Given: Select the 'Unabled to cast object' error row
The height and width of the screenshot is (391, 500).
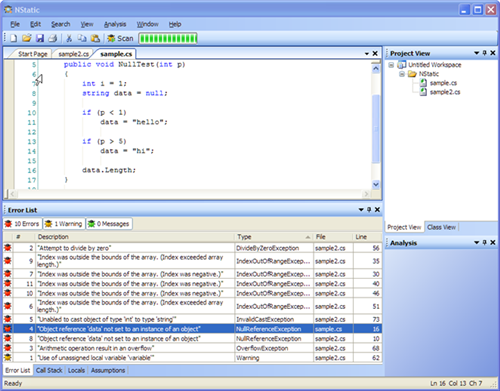Looking at the screenshot, I should 192,319.
